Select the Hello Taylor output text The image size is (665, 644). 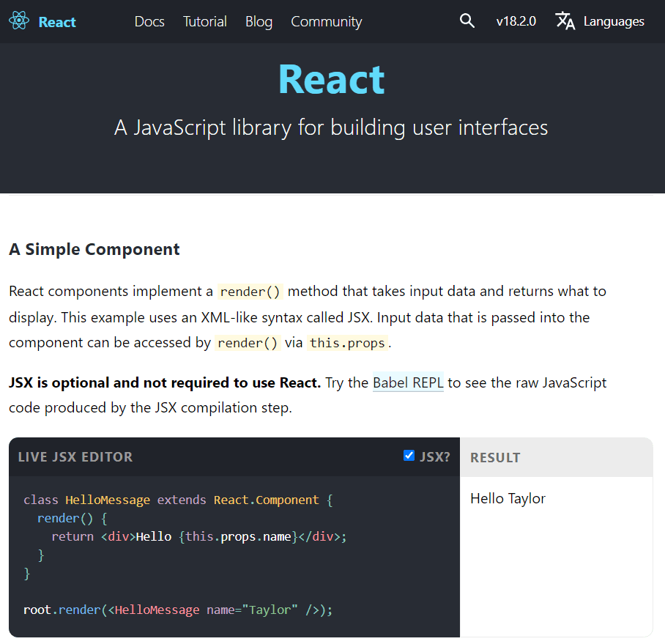[x=508, y=498]
